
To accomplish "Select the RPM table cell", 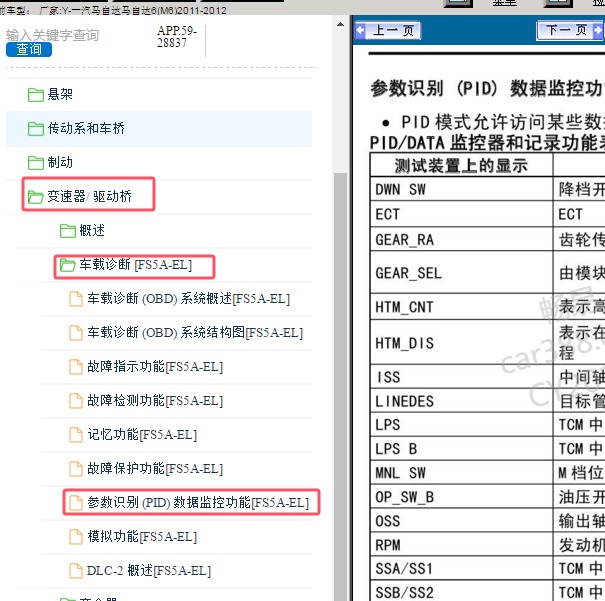I will click(x=461, y=544).
